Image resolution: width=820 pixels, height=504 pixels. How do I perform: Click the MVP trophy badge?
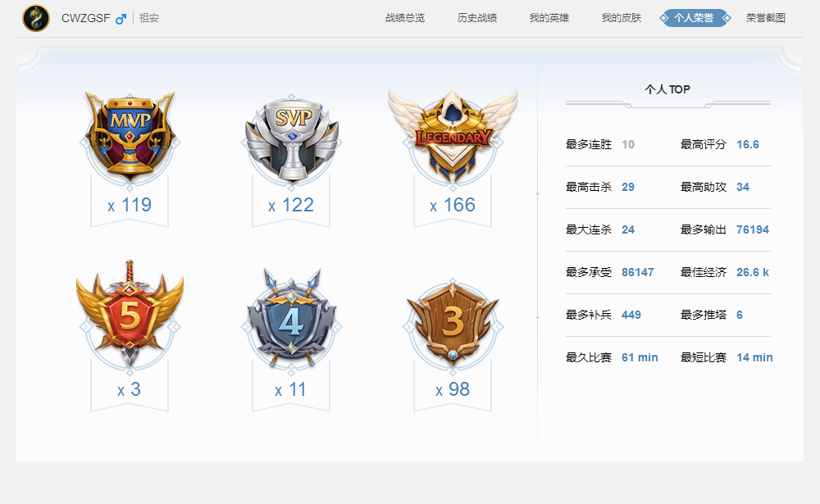tap(130, 137)
